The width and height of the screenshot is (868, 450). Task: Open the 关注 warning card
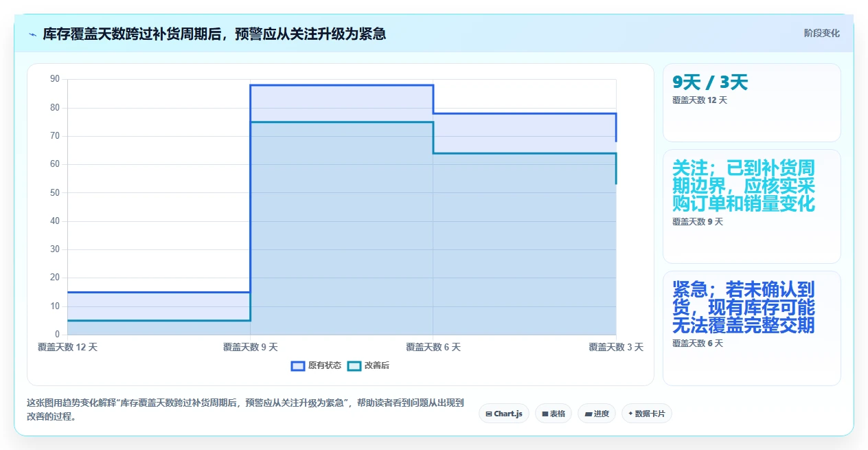[751, 206]
